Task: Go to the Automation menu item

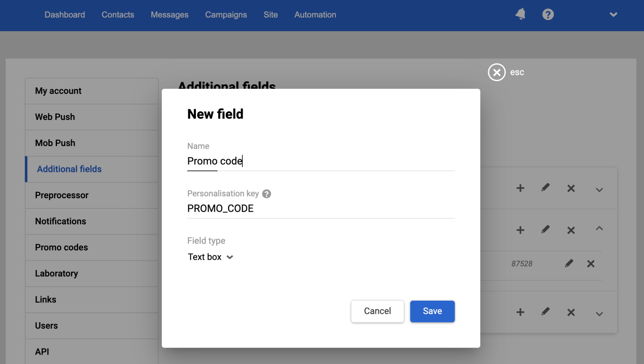Action: tap(315, 15)
